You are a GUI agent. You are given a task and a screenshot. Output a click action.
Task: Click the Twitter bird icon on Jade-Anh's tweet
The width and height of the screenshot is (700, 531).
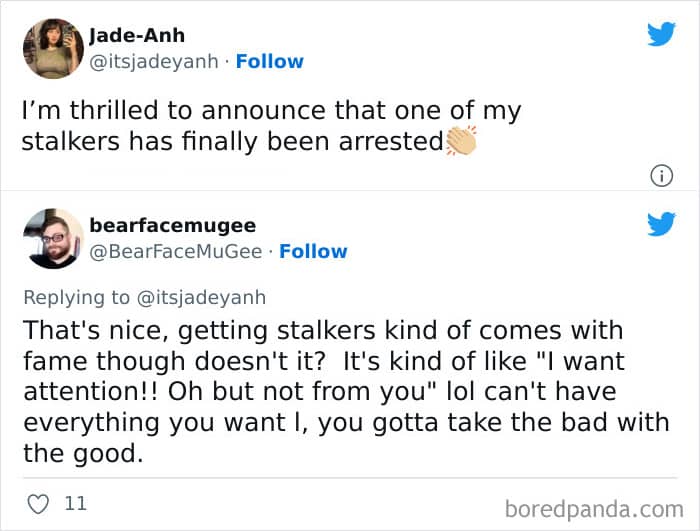click(661, 35)
